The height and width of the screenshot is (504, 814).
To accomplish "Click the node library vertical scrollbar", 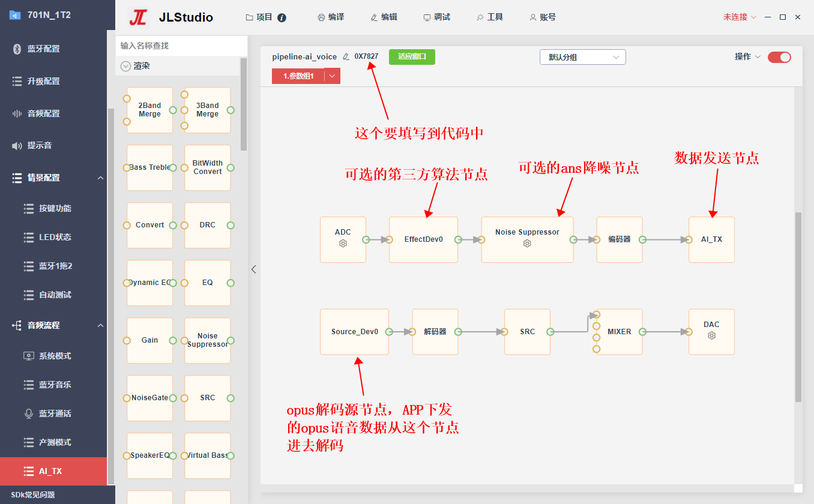I will (244, 104).
